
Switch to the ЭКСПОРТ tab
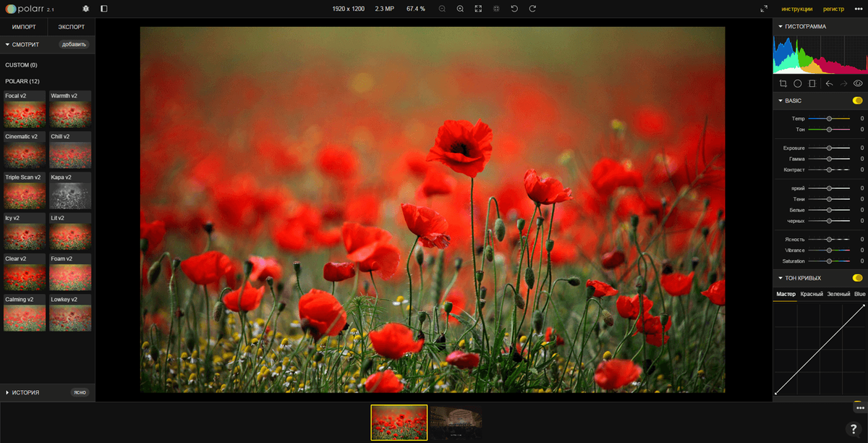[x=72, y=27]
